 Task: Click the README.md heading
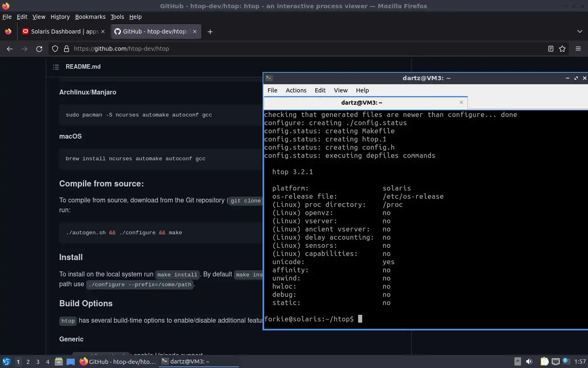pos(83,67)
